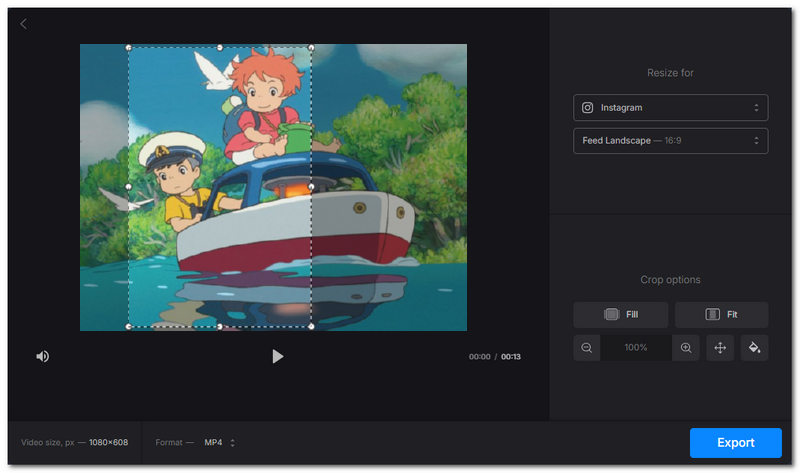The width and height of the screenshot is (800, 473).
Task: Zoom in with the plus magnifier
Action: pyautogui.click(x=686, y=347)
